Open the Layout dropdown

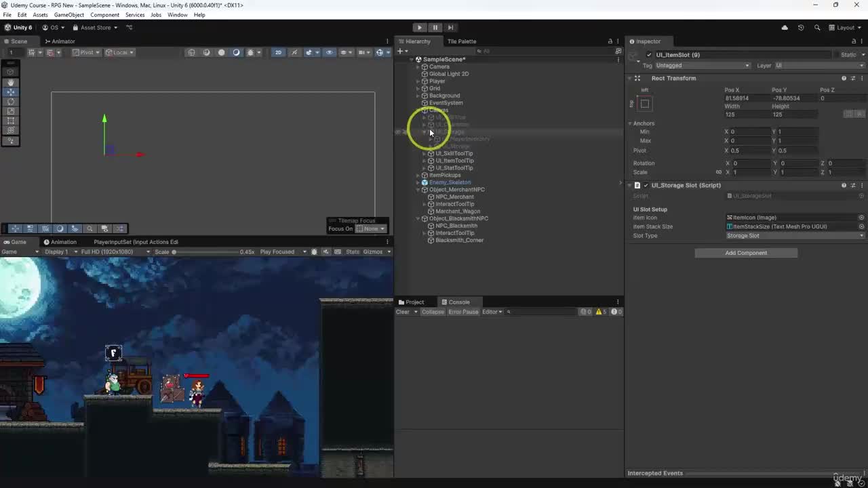pyautogui.click(x=845, y=28)
